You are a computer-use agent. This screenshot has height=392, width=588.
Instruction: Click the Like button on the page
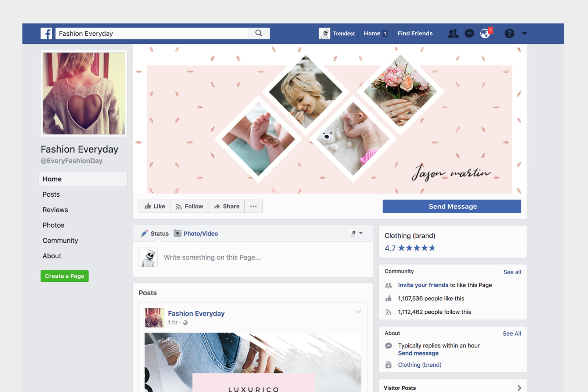(154, 206)
